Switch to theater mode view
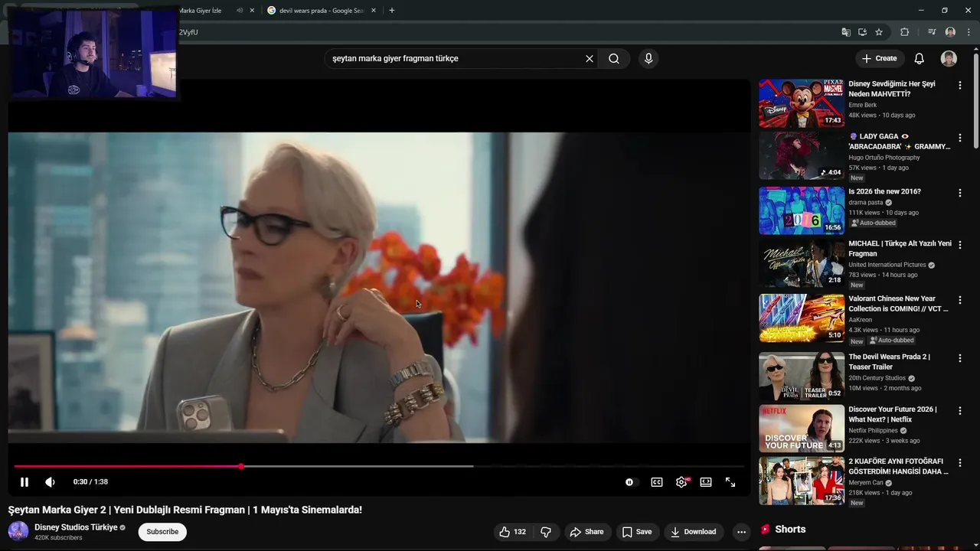 (x=706, y=482)
